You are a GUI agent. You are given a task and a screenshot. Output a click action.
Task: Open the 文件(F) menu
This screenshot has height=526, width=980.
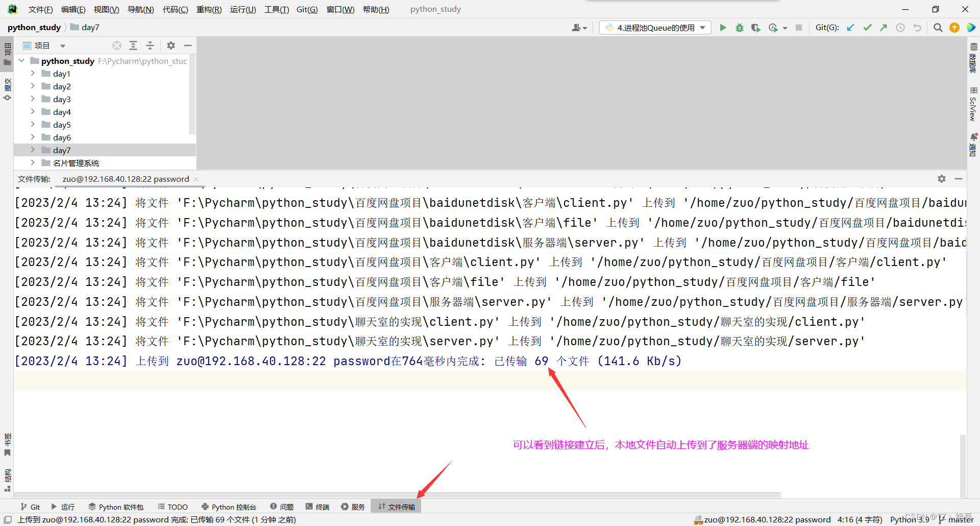[x=40, y=9]
